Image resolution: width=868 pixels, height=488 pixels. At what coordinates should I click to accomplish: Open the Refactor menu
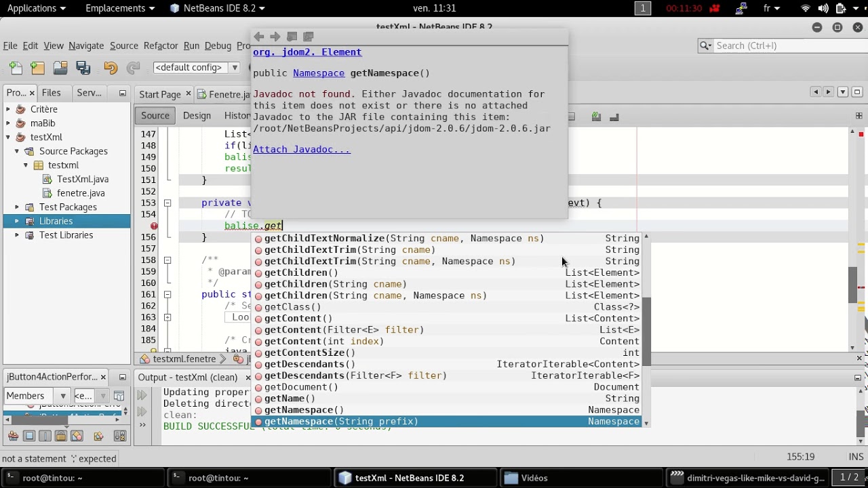click(161, 45)
